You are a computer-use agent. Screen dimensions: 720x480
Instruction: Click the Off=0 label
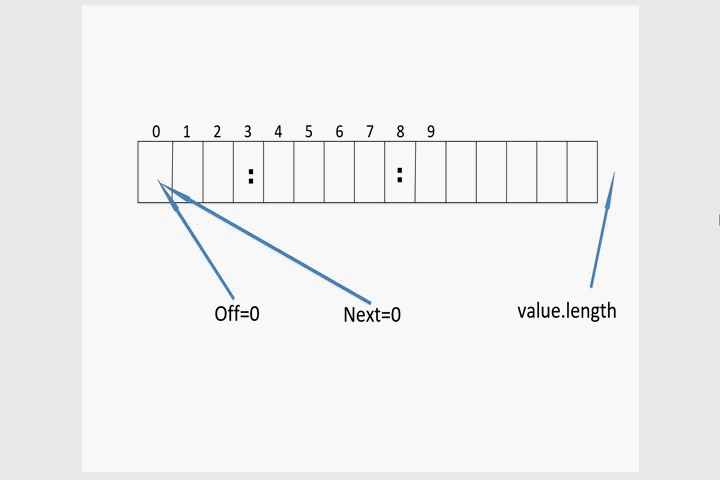pyautogui.click(x=237, y=314)
